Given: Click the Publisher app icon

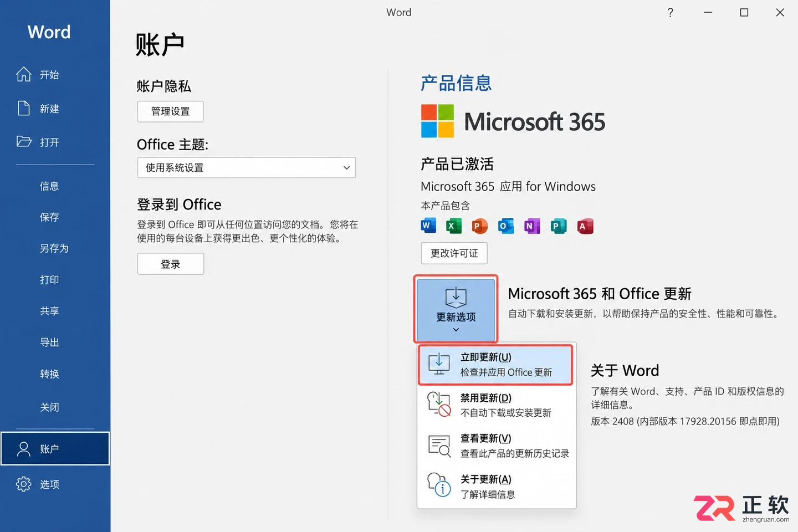Looking at the screenshot, I should (x=558, y=226).
